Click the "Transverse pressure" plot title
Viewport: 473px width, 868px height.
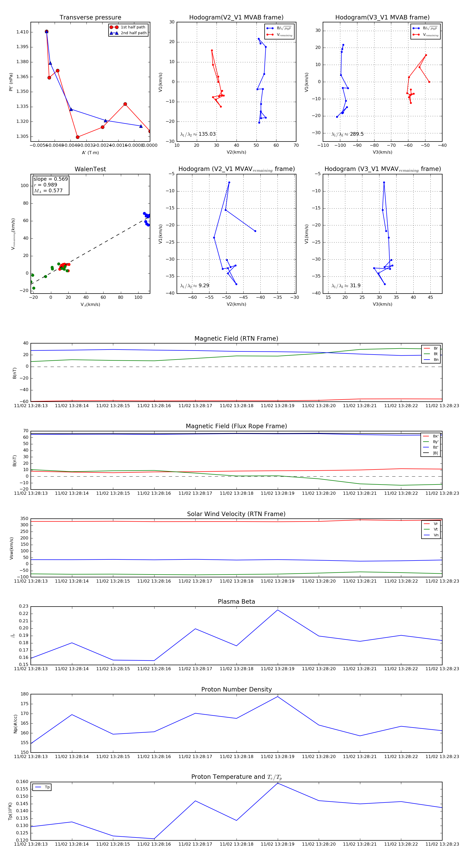click(x=90, y=17)
